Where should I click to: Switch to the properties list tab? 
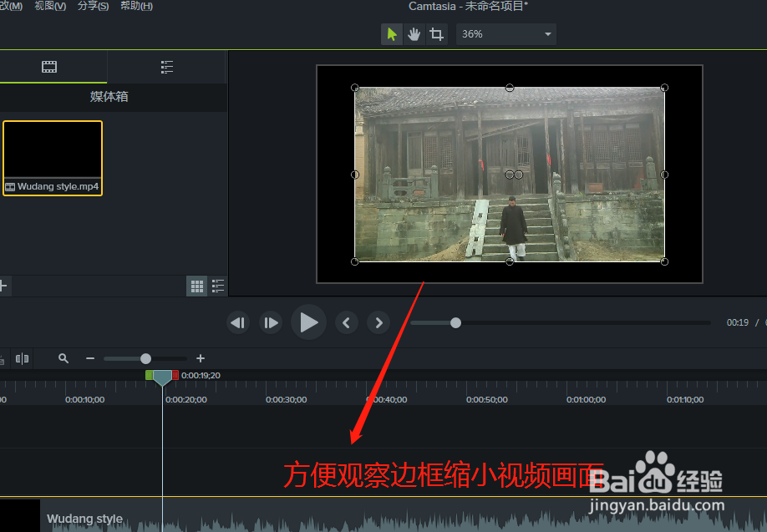pyautogui.click(x=166, y=67)
